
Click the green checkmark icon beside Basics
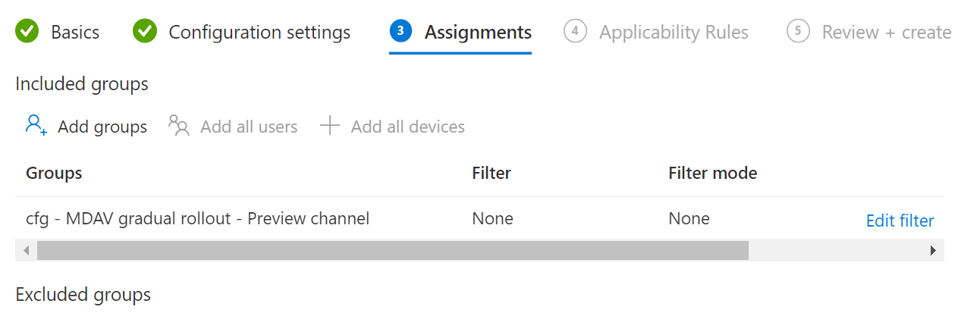point(27,32)
